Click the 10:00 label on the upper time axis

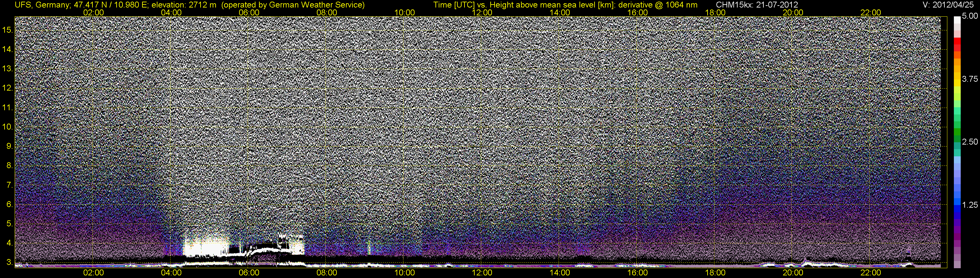tap(404, 12)
